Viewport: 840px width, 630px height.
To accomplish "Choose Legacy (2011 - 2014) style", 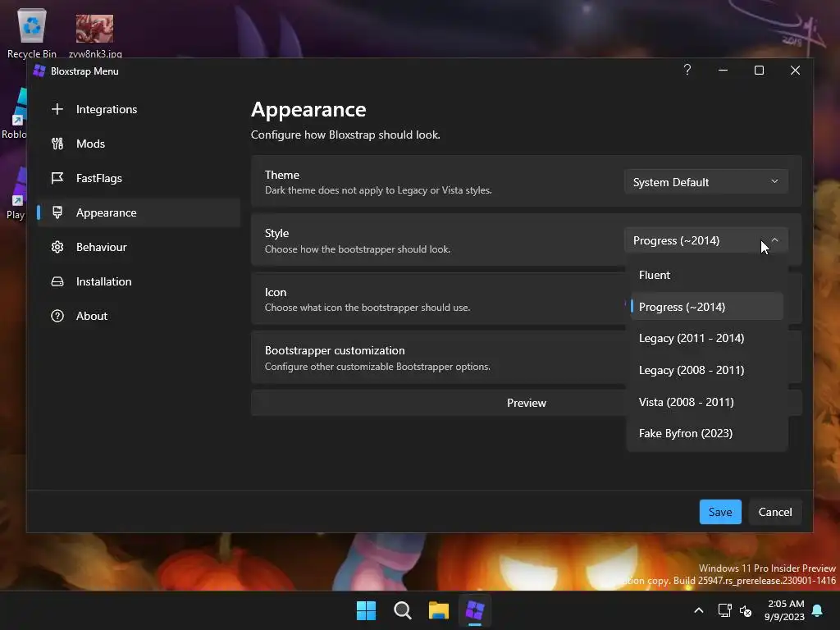I will pos(706,338).
